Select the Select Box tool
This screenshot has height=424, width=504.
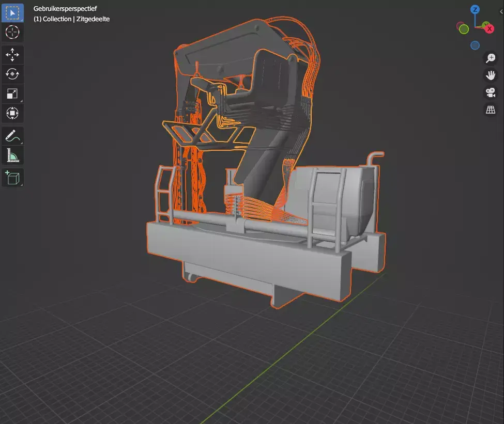tap(12, 13)
